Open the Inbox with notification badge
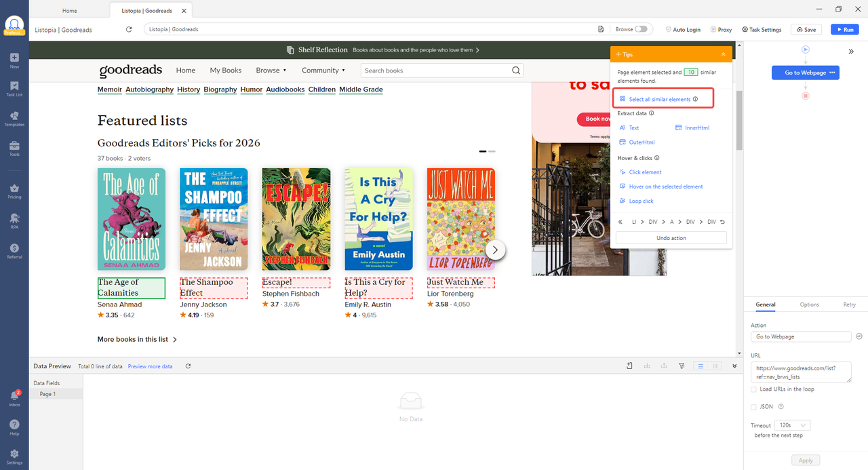Image resolution: width=868 pixels, height=470 pixels. click(14, 397)
